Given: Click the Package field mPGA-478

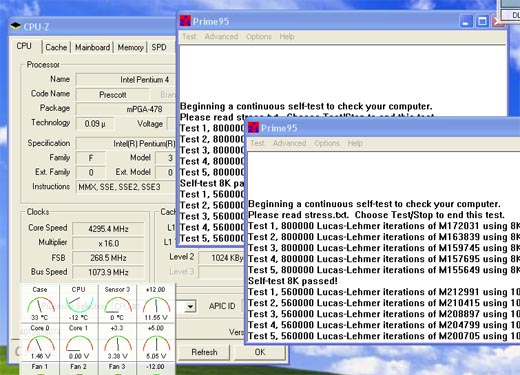Looking at the screenshot, I should point(126,109).
